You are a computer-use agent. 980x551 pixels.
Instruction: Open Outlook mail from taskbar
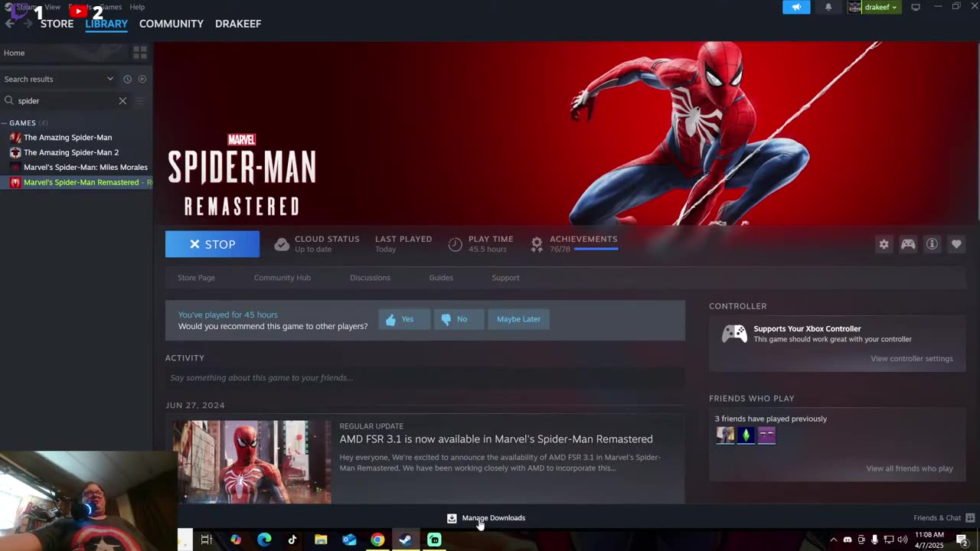349,540
